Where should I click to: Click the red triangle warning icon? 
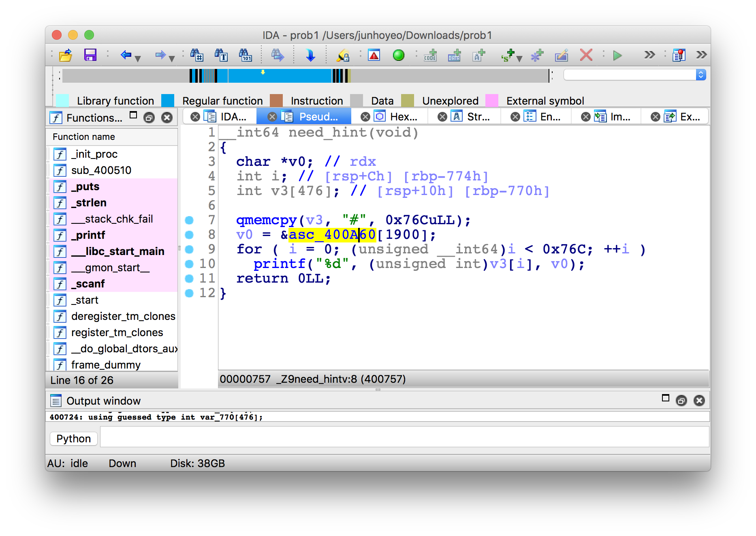pos(374,55)
